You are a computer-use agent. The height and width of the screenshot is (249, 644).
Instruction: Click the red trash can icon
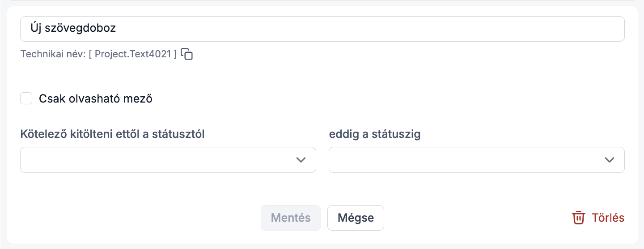tap(579, 218)
